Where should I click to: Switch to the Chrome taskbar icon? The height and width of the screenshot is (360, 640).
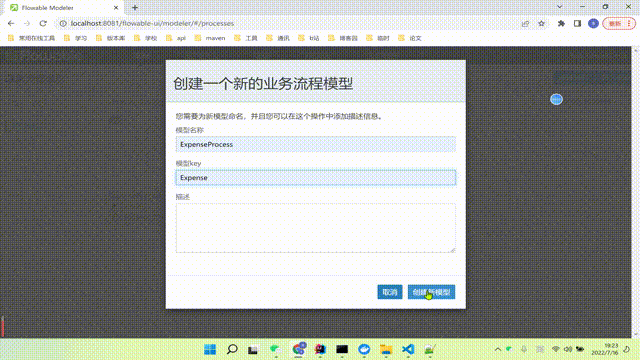click(299, 349)
